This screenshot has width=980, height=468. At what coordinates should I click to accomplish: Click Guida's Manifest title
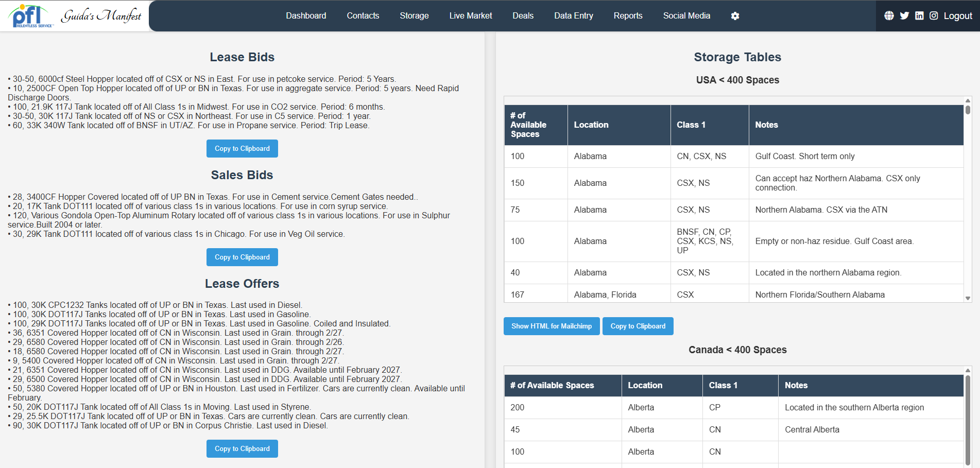tap(101, 16)
